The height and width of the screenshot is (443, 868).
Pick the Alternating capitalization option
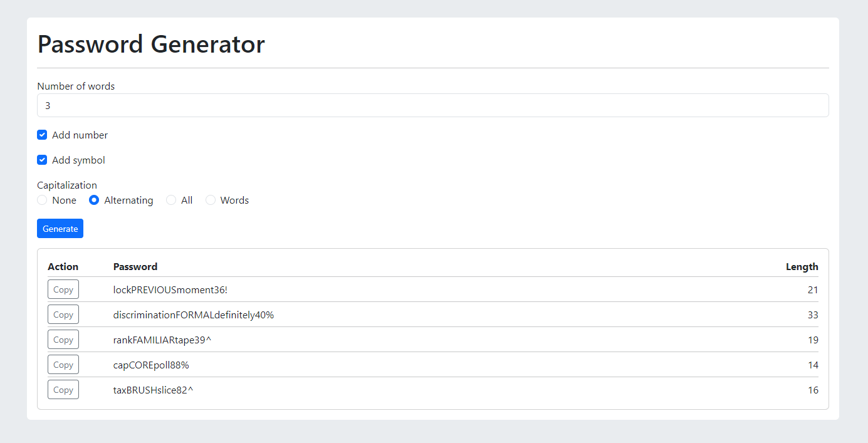coord(93,200)
